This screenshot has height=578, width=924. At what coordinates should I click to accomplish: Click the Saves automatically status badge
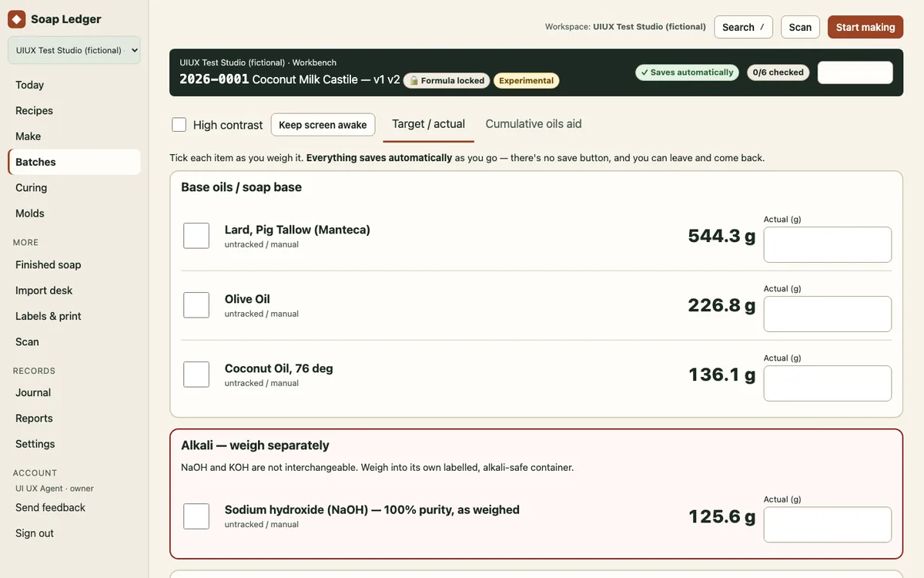(687, 72)
